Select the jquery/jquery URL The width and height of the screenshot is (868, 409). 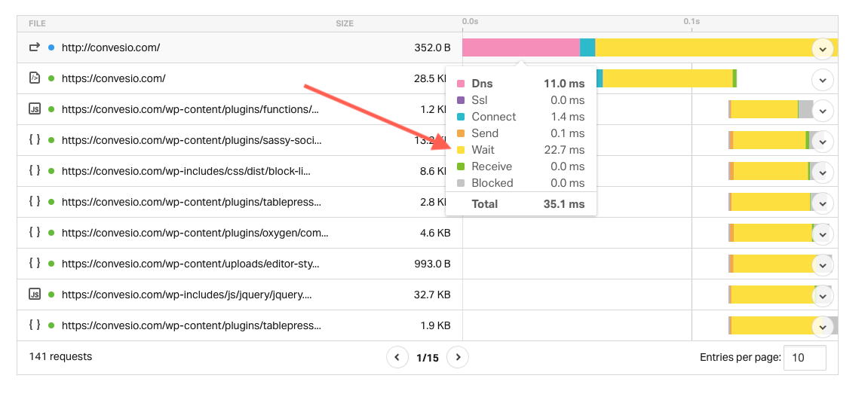click(186, 295)
